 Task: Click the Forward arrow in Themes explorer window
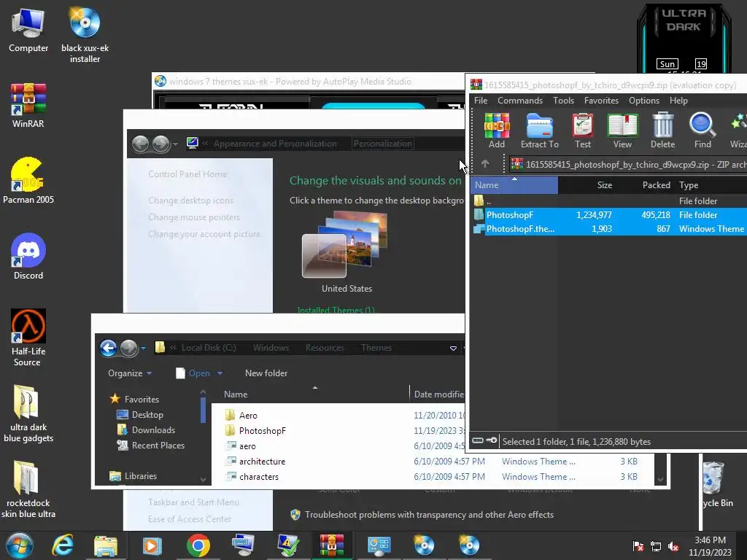pyautogui.click(x=128, y=348)
